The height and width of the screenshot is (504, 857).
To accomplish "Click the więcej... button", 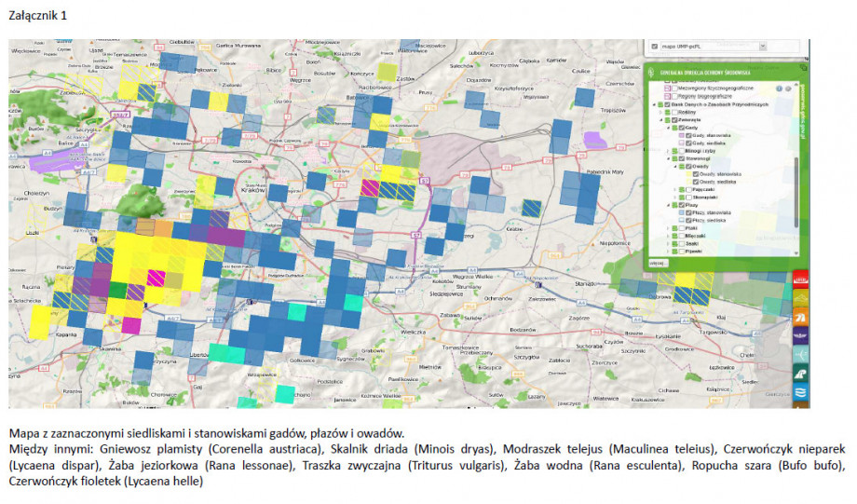I will tap(657, 264).
